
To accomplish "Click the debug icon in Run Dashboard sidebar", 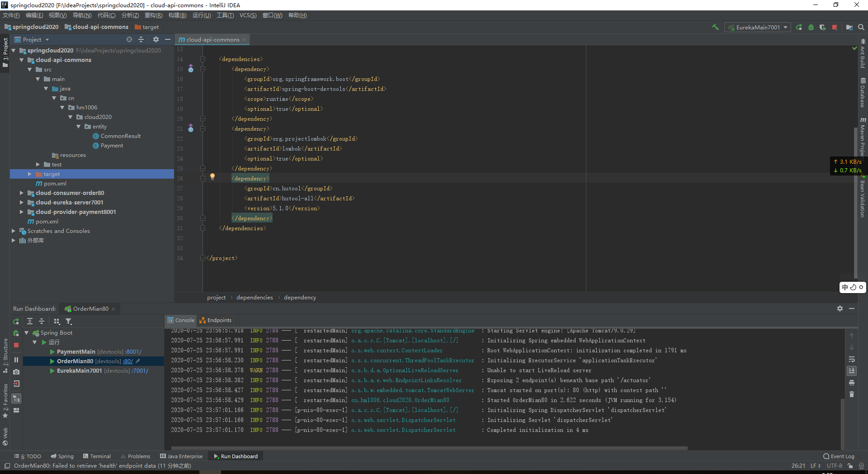I will click(x=16, y=333).
